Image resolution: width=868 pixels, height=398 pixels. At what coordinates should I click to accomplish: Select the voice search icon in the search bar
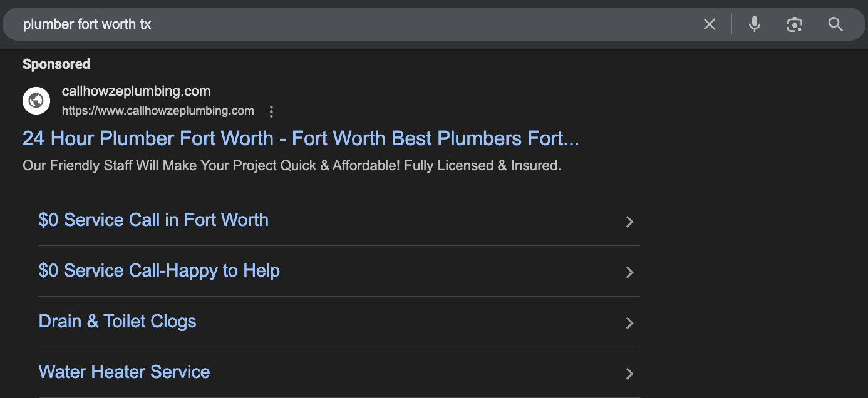(x=754, y=24)
